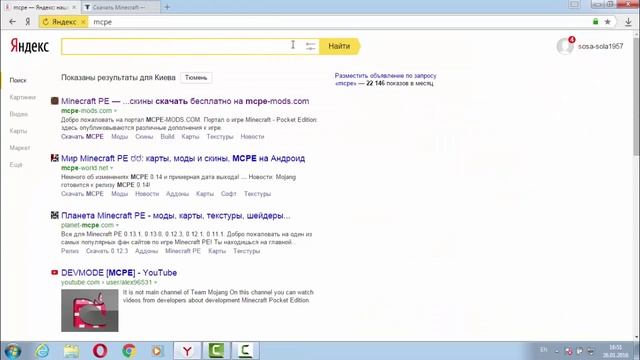This screenshot has width=640, height=360.
Task: Open Разместить объявление по запросу link
Action: (385, 76)
